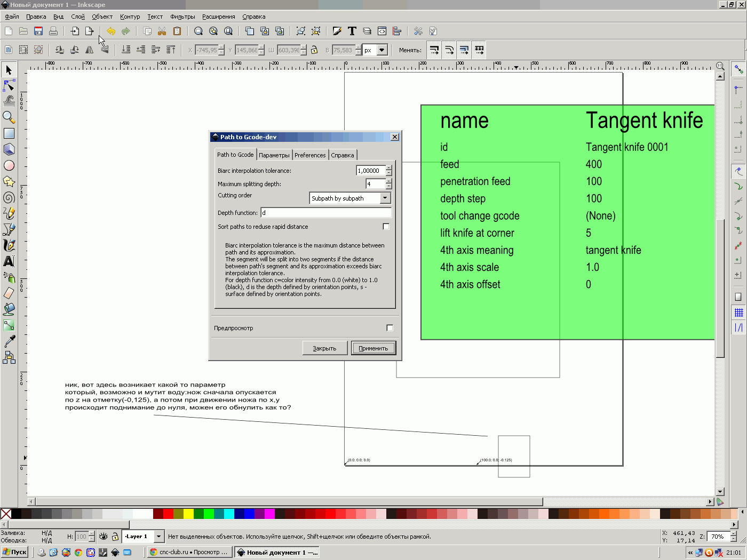Click the Cut scissors icon
Screen dimensions: 747x560
(x=162, y=31)
